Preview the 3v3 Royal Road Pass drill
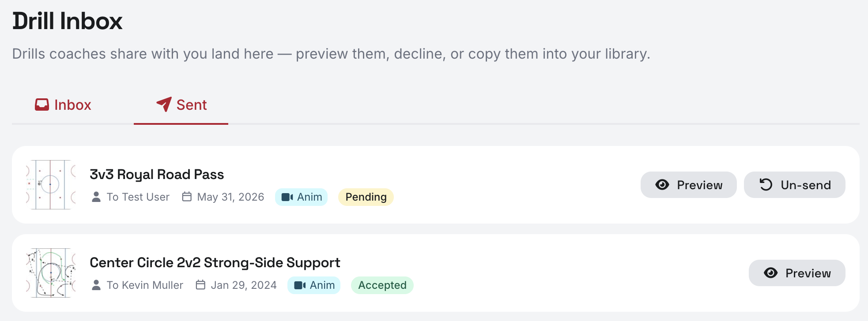The width and height of the screenshot is (868, 321). point(688,185)
